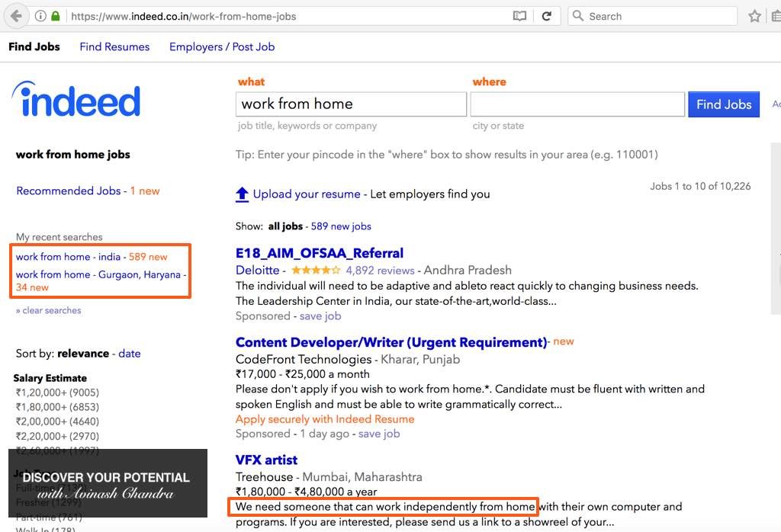Screen dimensions: 781x532
Task: Bookmark this page with the star icon
Action: click(754, 16)
